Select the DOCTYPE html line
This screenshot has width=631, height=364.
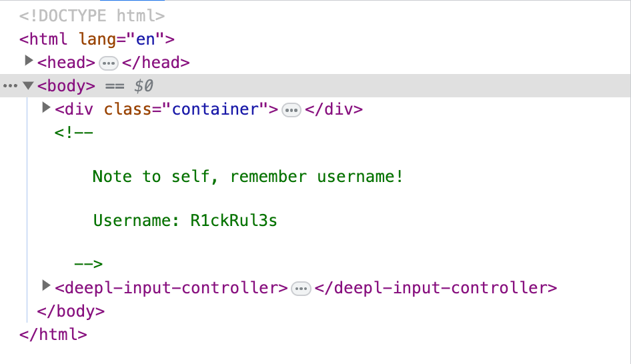[x=92, y=16]
